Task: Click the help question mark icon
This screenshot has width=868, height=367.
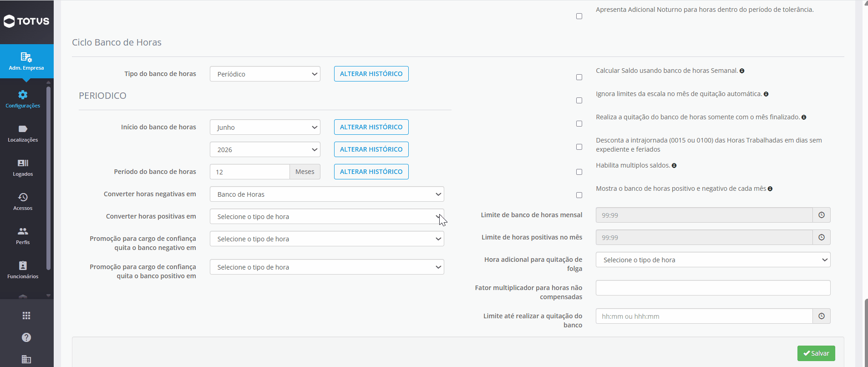Action: [26, 337]
